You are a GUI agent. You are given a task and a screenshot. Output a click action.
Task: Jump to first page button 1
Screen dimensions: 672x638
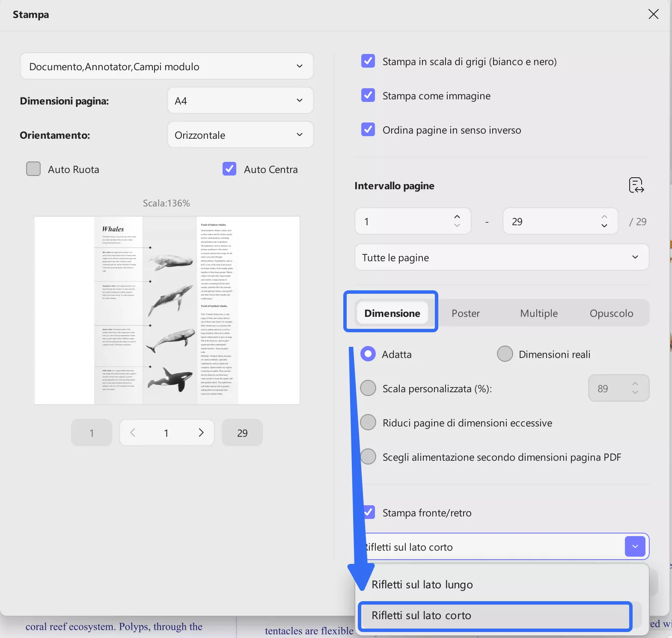pos(92,432)
